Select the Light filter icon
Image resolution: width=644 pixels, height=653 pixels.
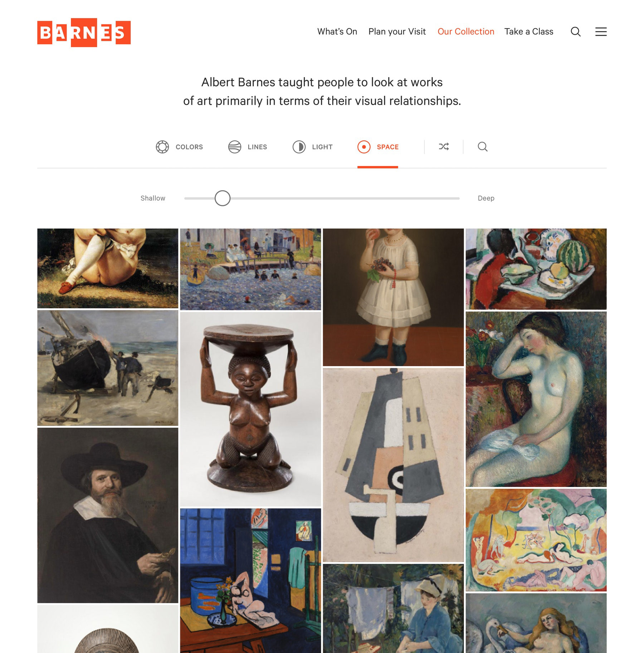tap(299, 147)
